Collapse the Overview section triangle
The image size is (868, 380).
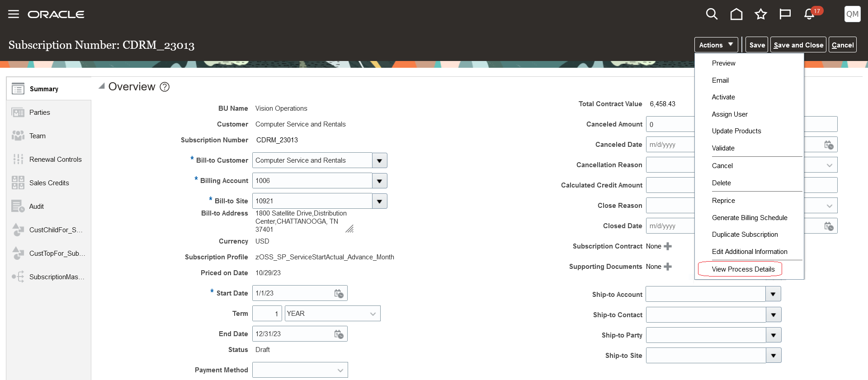point(102,86)
